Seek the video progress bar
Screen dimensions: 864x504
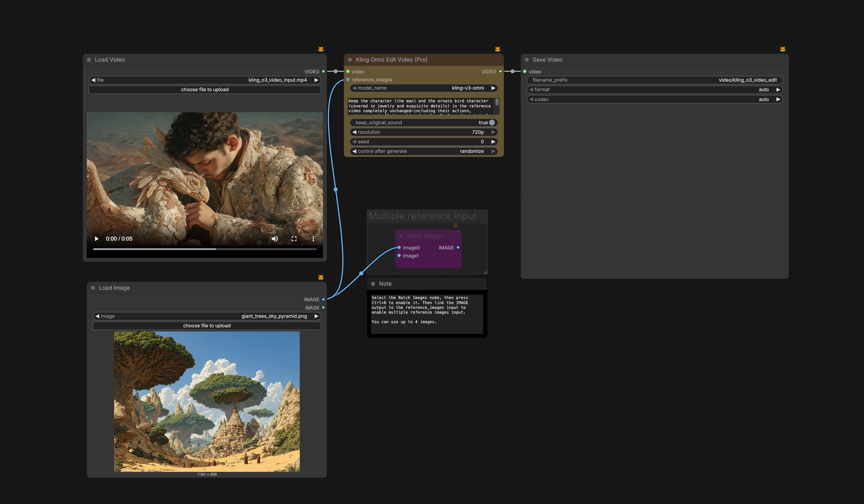[x=205, y=249]
